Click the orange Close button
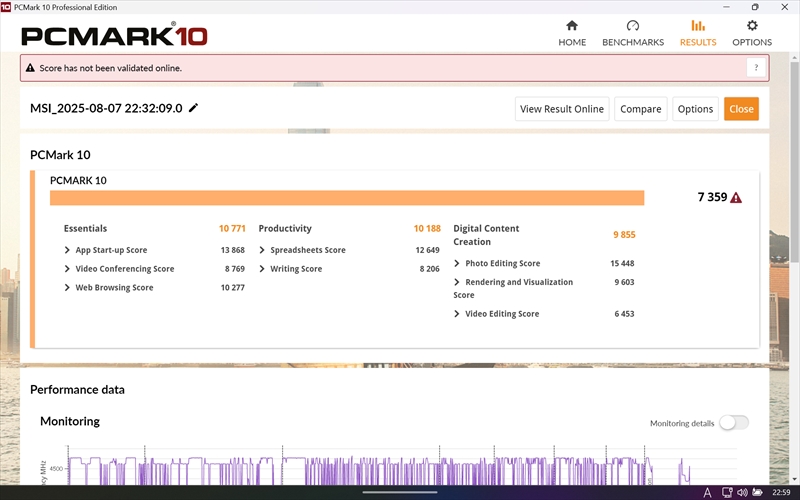The image size is (800, 500). coord(741,109)
